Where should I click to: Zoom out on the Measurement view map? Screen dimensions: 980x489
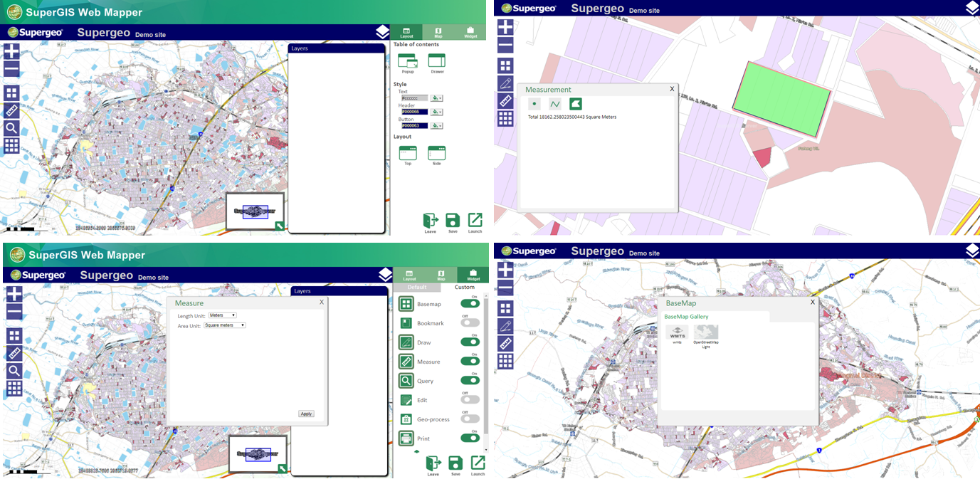pyautogui.click(x=505, y=45)
